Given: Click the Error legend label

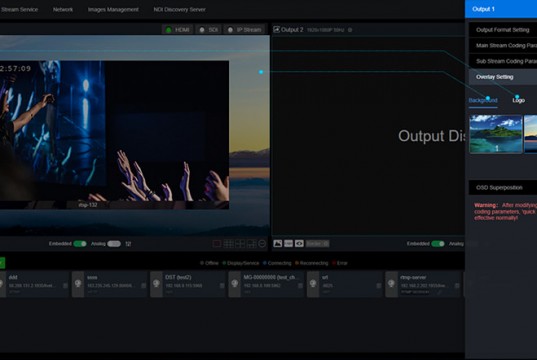Looking at the screenshot, I should click(x=342, y=263).
